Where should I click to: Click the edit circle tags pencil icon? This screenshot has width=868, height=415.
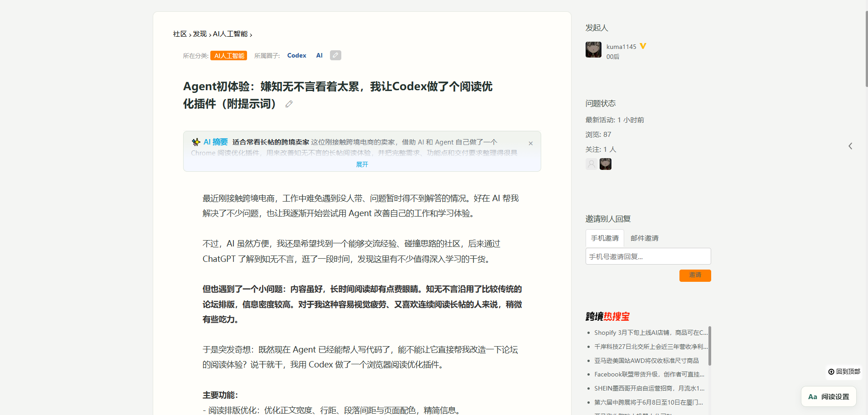point(335,55)
